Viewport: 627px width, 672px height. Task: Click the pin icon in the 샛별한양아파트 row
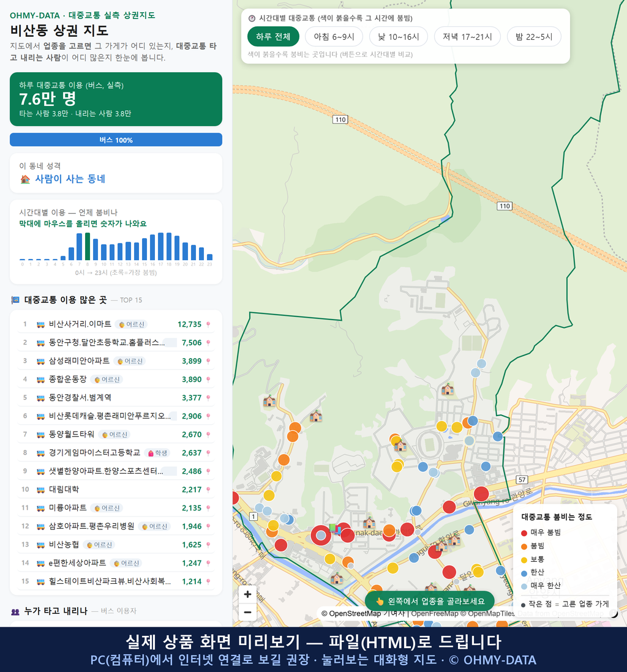pos(208,471)
